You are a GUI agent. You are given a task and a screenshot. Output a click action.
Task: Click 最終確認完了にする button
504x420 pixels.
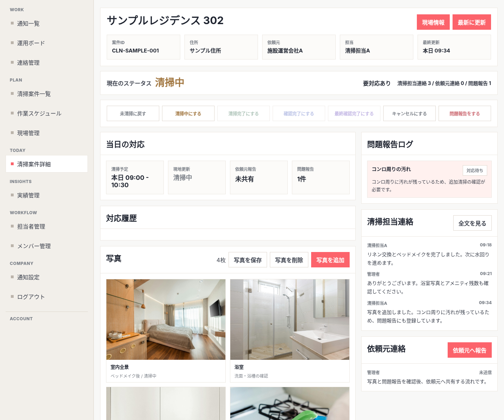tap(354, 113)
